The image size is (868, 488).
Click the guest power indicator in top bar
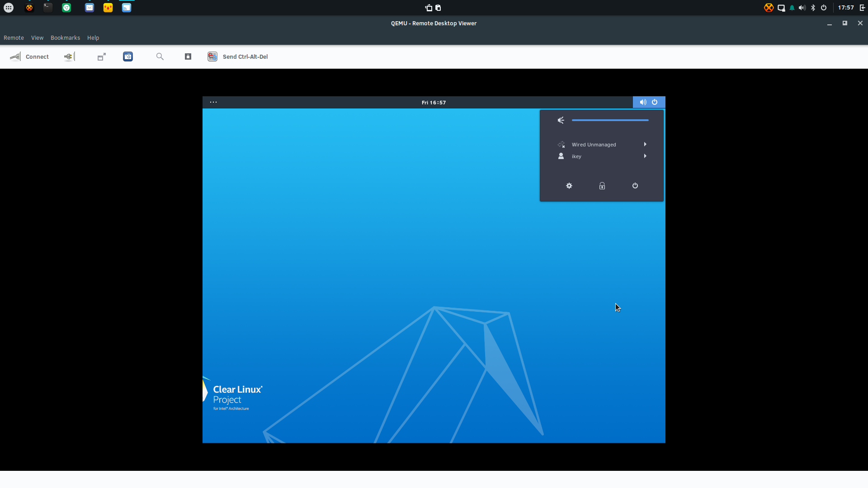point(655,102)
